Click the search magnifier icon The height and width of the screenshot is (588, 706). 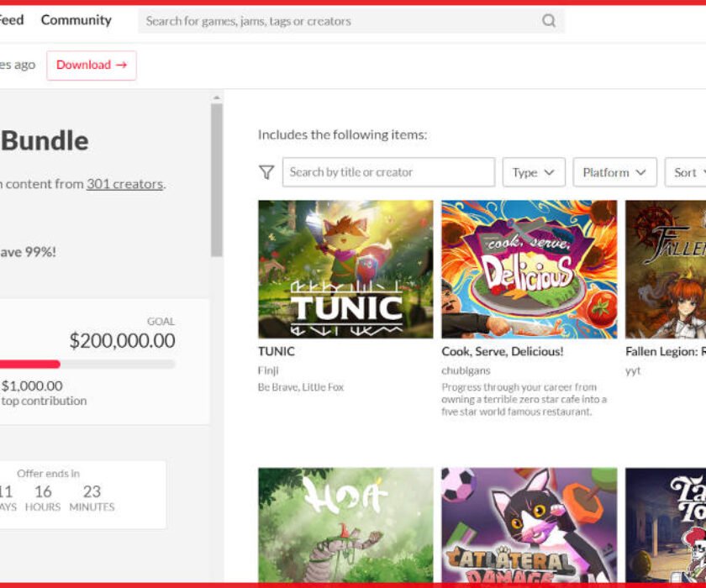[x=548, y=21]
